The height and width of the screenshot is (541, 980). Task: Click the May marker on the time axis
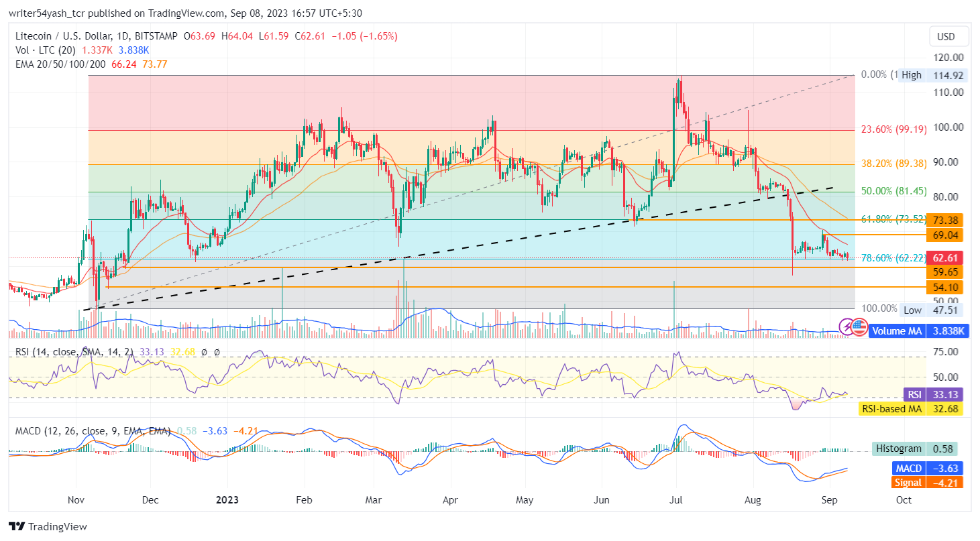(525, 500)
